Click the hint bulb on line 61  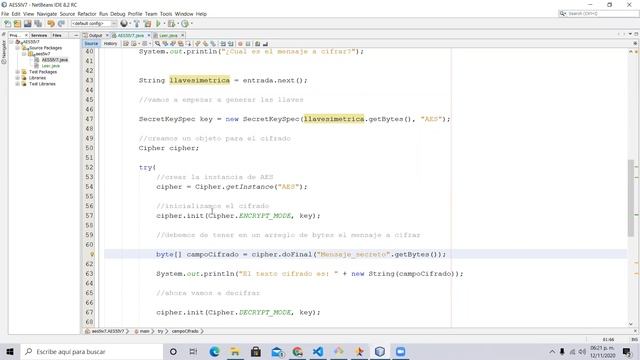[92, 254]
